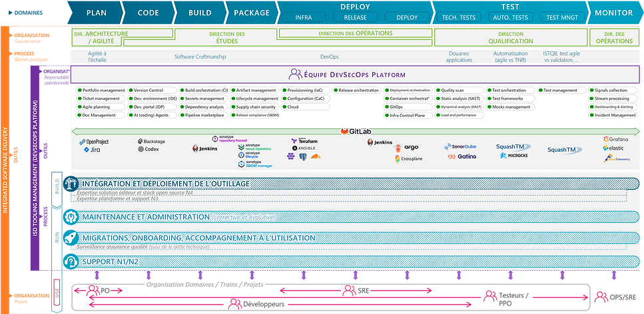Screen dimensions: 644x314
Task: Open the Sonatype repository firewall logo
Action: point(230,139)
